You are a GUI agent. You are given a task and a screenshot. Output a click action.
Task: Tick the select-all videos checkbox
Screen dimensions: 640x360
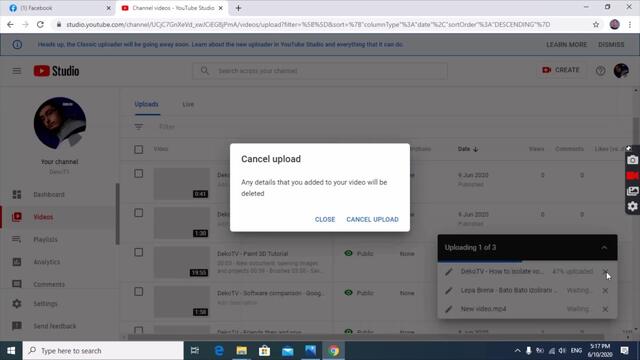(x=139, y=149)
